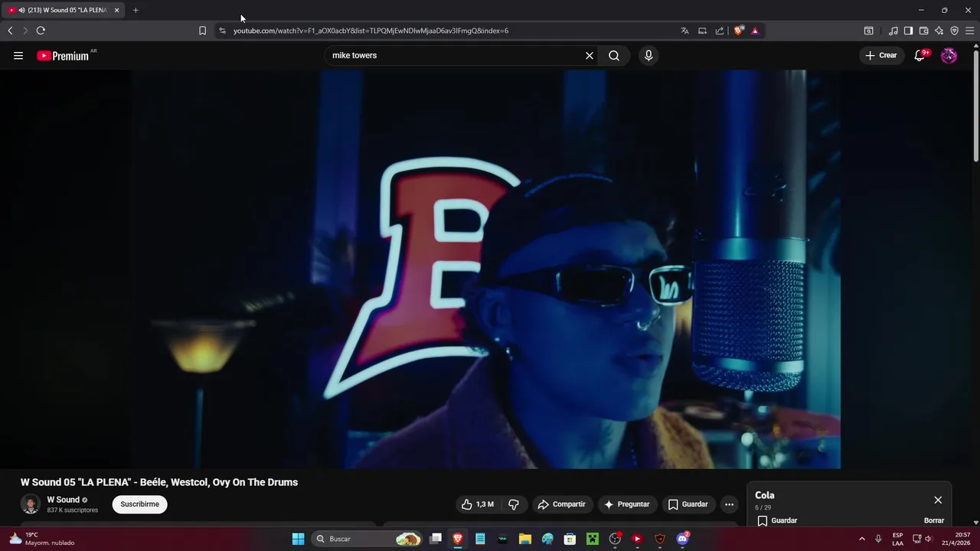Open the weather widget 19°C
980x551 pixels.
(43, 539)
